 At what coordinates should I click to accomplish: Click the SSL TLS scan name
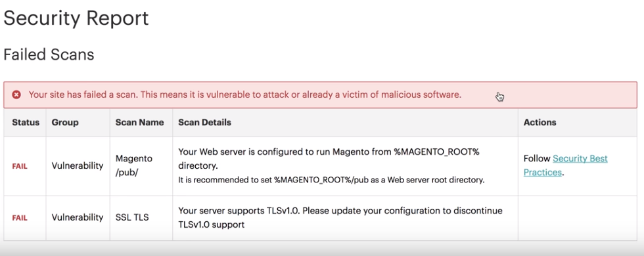(132, 217)
